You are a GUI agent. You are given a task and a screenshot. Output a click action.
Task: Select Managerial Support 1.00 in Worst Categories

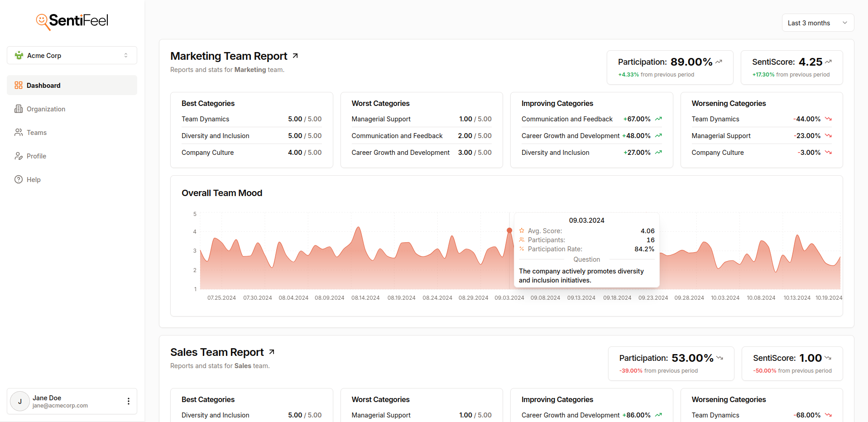pyautogui.click(x=422, y=119)
